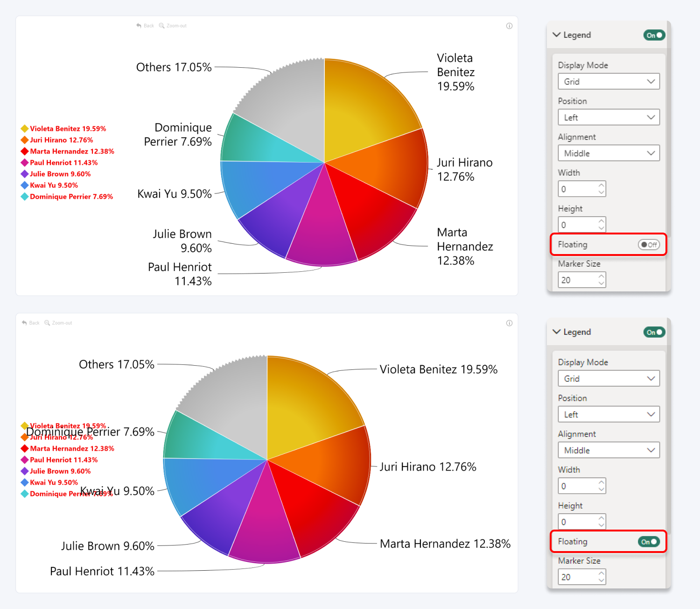Click Back arrow icon in bottom chart
The image size is (700, 609).
[24, 323]
